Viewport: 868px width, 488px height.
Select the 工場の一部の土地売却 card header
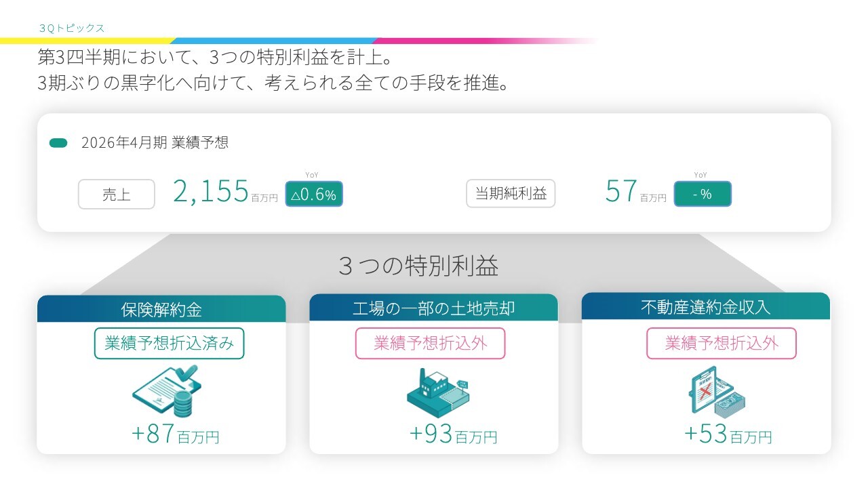pos(434,308)
